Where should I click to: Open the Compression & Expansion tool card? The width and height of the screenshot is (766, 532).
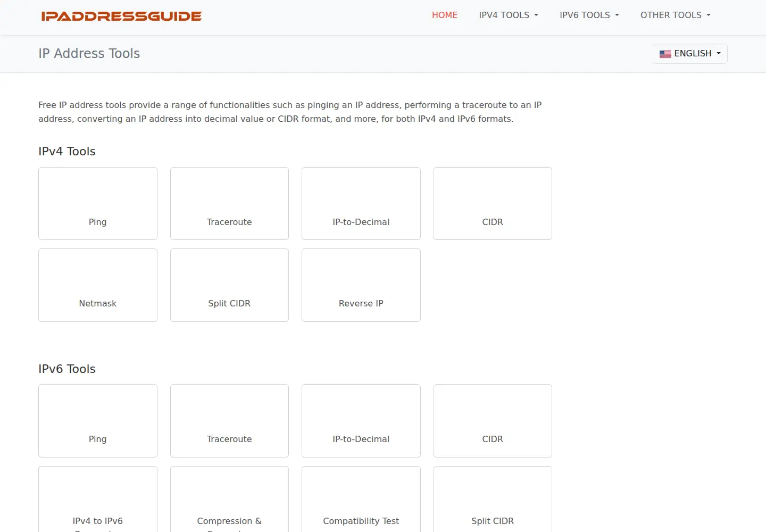[229, 499]
